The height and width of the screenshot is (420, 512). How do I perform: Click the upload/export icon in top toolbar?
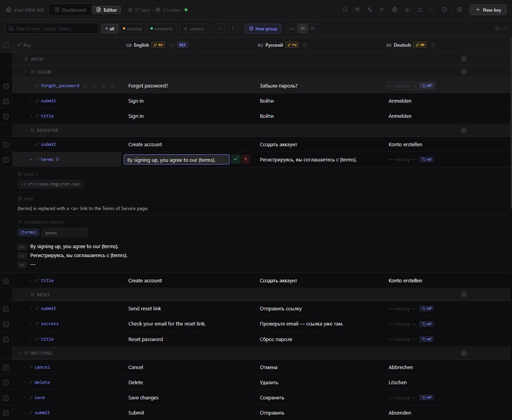click(x=419, y=10)
